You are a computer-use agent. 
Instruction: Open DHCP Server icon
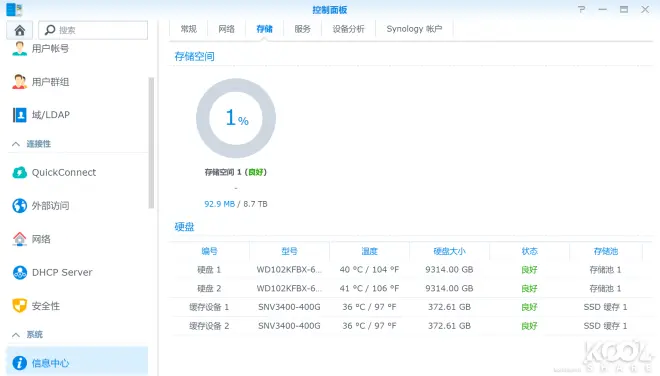19,272
